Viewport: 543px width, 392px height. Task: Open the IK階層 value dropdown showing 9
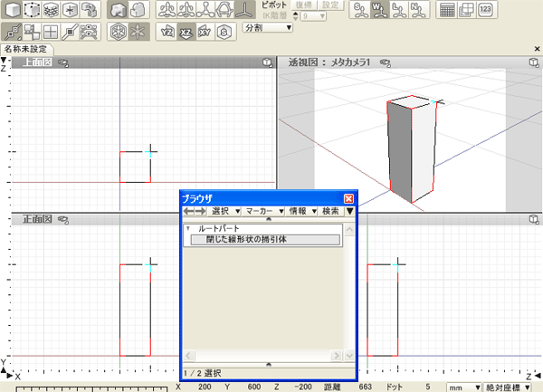click(313, 16)
